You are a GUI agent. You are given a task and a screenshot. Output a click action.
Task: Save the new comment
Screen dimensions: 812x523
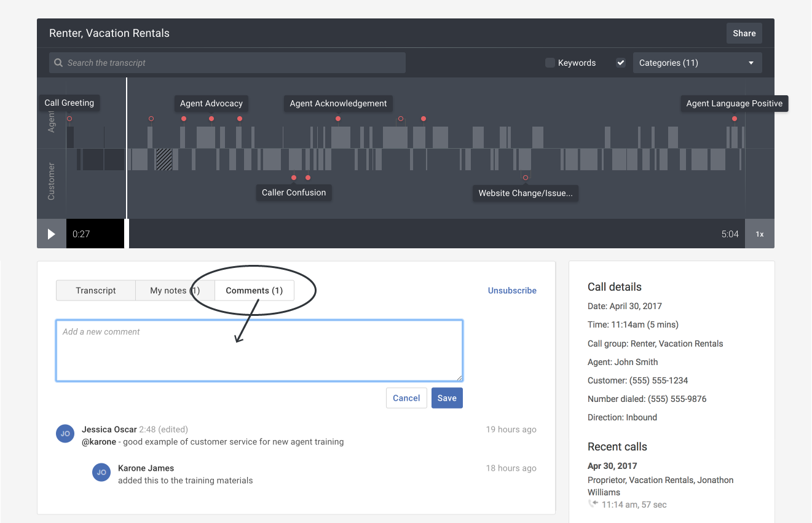447,398
